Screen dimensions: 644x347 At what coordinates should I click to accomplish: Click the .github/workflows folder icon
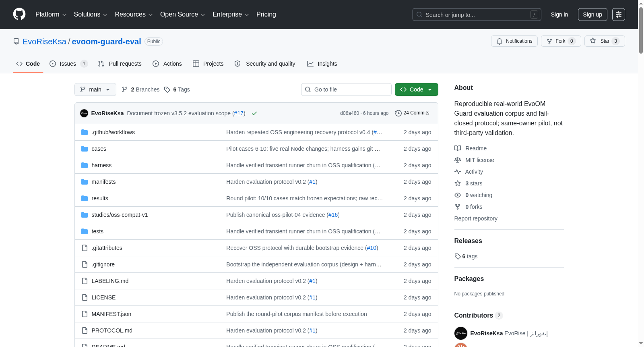tap(85, 132)
